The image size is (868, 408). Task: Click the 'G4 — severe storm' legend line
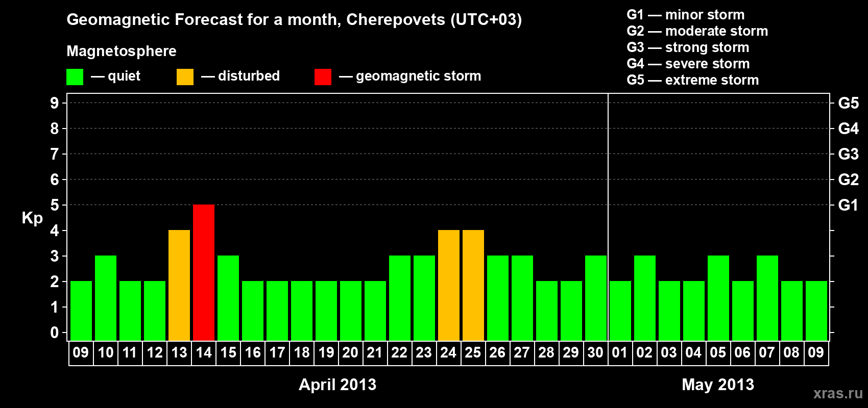[688, 64]
